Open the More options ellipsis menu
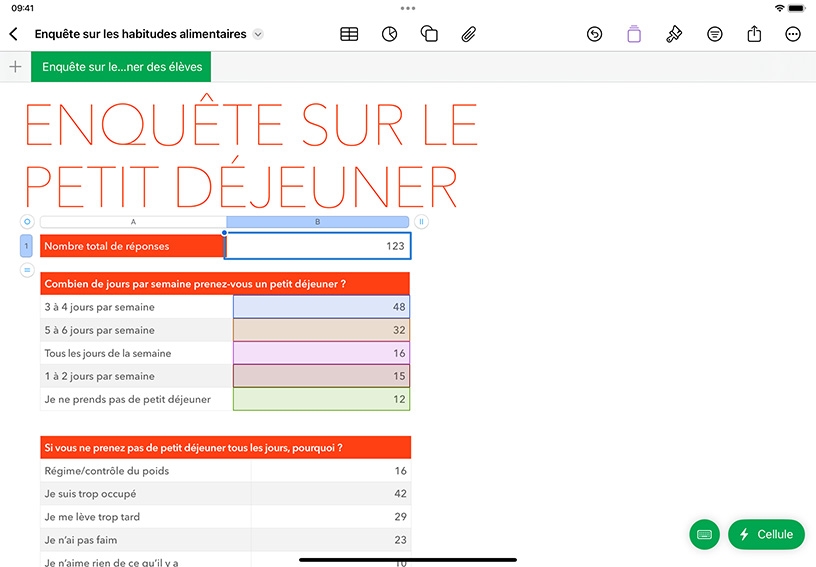The image size is (816, 567). point(793,34)
